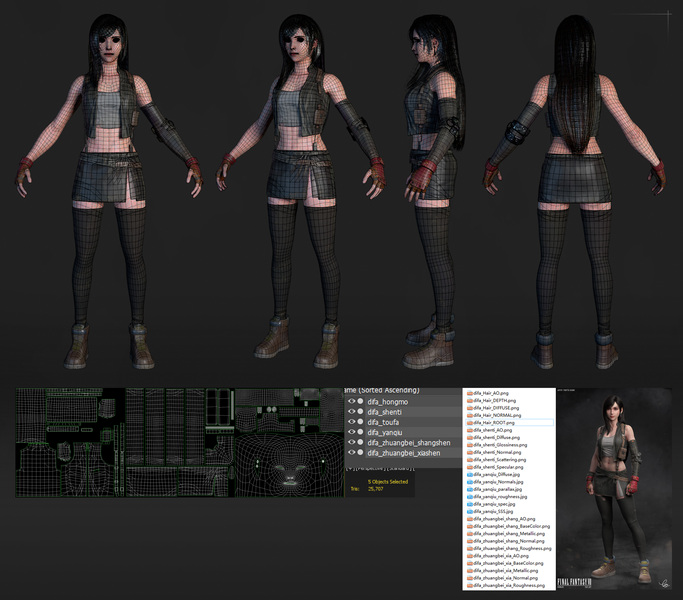The width and height of the screenshot is (683, 600).
Task: Select the difa_yanqiu_SSS.jpg file name
Action: [x=493, y=512]
